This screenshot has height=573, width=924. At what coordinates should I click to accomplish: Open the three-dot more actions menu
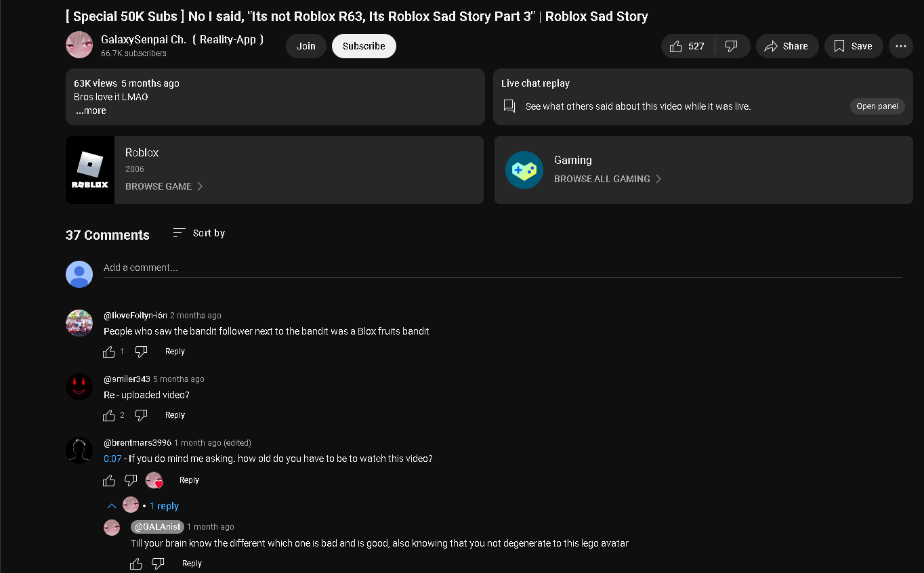click(x=900, y=46)
